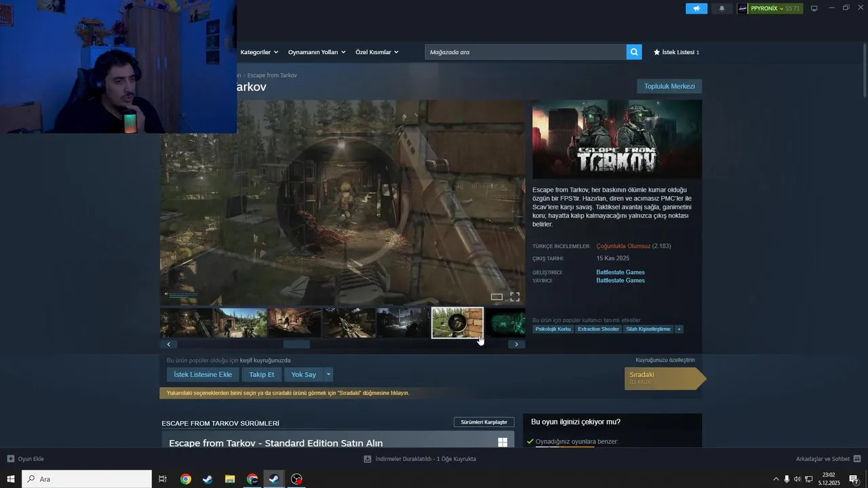Viewport: 868px width, 488px height.
Task: Mute the trailer volume icon
Action: pos(166,294)
